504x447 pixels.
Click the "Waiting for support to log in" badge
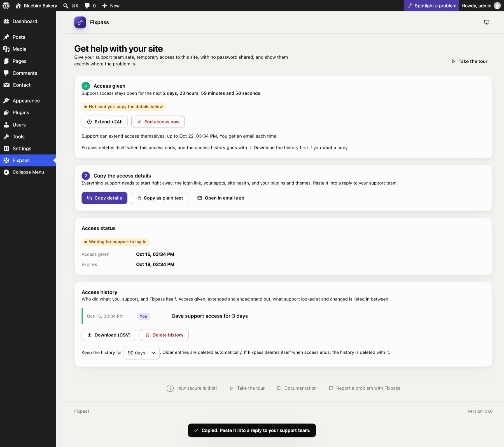pyautogui.click(x=116, y=242)
